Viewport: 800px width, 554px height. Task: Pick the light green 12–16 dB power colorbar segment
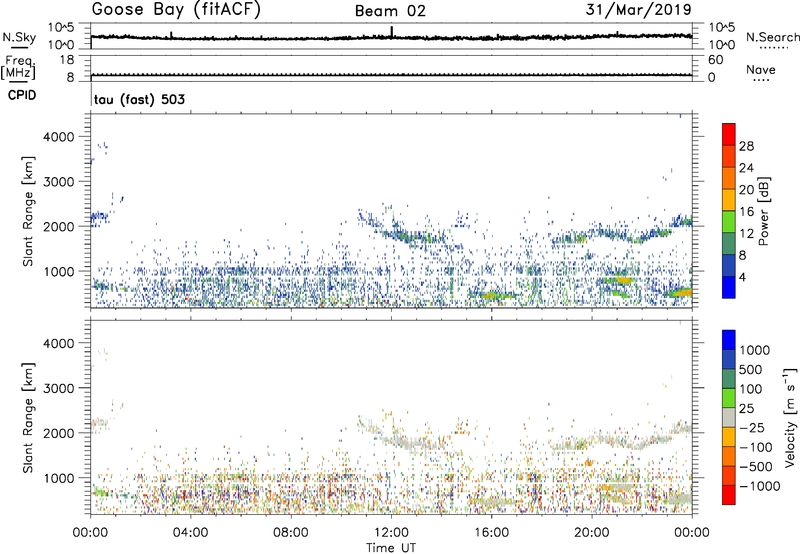pyautogui.click(x=729, y=221)
